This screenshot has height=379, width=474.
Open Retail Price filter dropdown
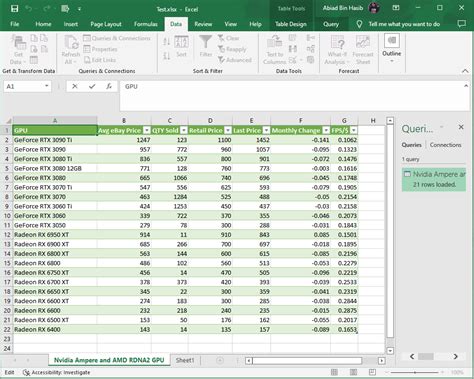click(x=228, y=130)
